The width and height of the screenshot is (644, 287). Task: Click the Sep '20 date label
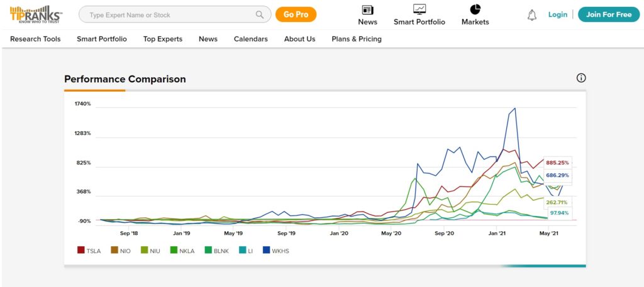tap(445, 233)
